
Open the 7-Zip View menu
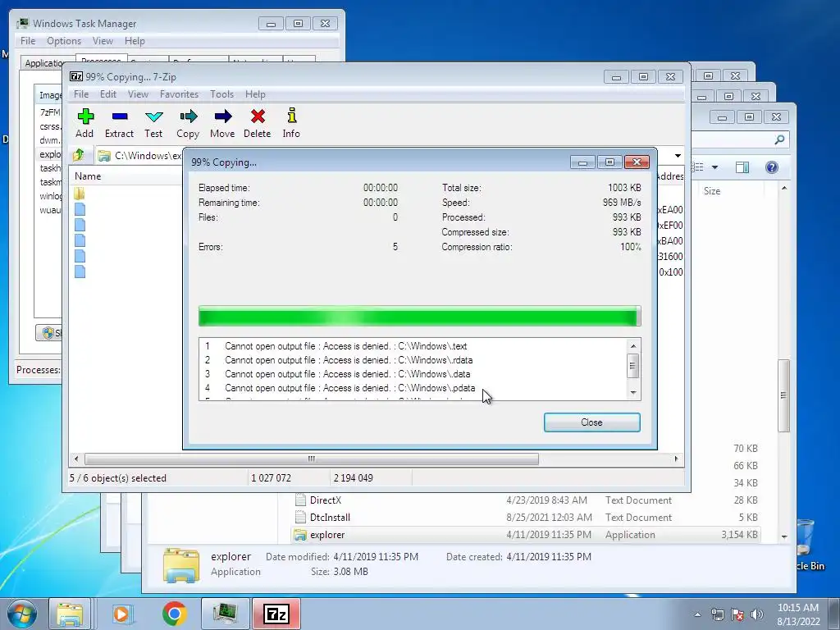138,94
